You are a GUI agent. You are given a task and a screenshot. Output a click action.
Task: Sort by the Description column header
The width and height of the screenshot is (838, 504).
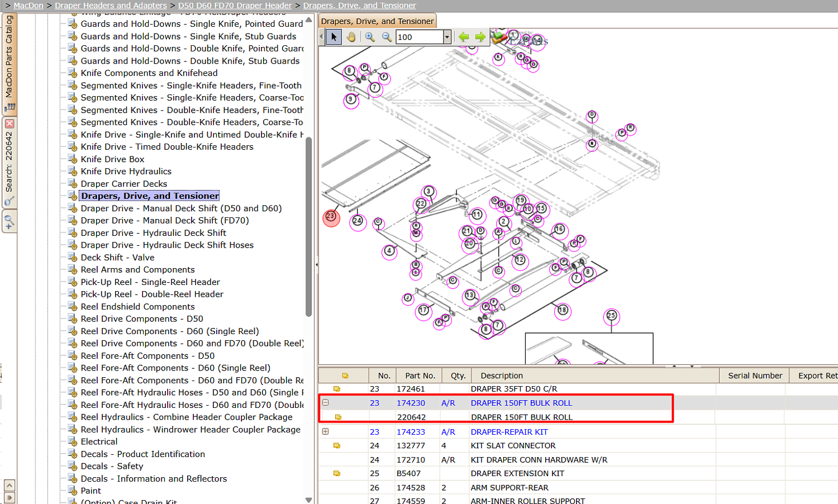596,375
